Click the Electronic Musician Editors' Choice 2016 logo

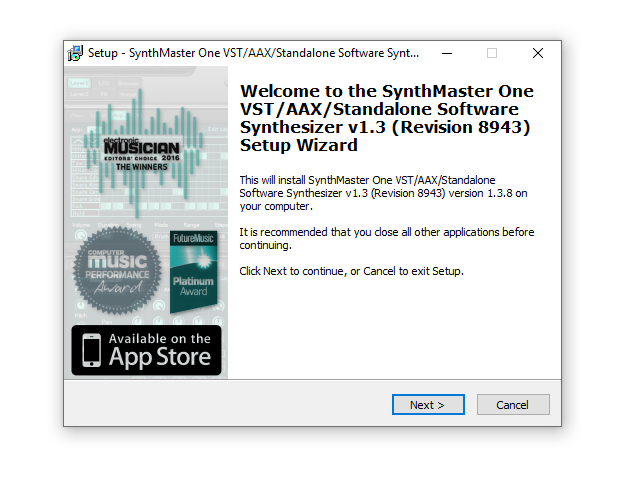click(x=142, y=154)
